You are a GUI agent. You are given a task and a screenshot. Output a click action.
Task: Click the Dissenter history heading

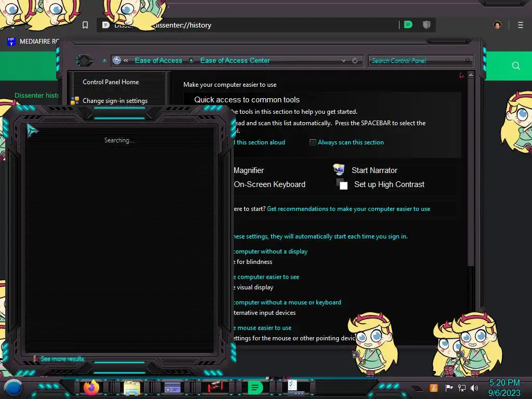point(37,96)
